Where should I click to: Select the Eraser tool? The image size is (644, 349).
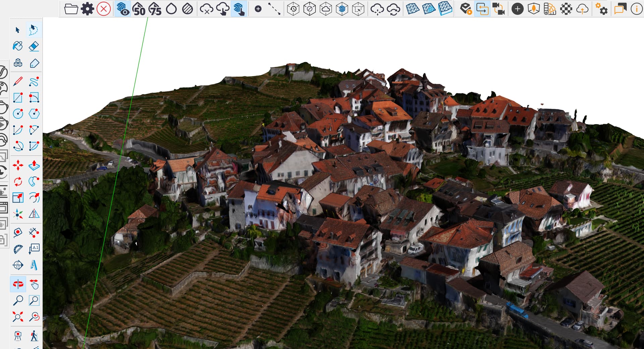click(x=34, y=46)
